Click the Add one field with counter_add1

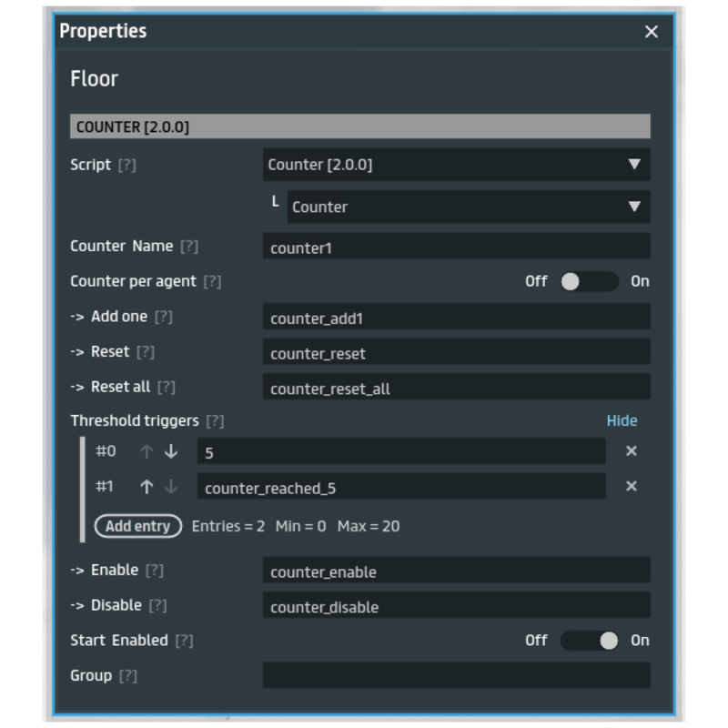(456, 317)
